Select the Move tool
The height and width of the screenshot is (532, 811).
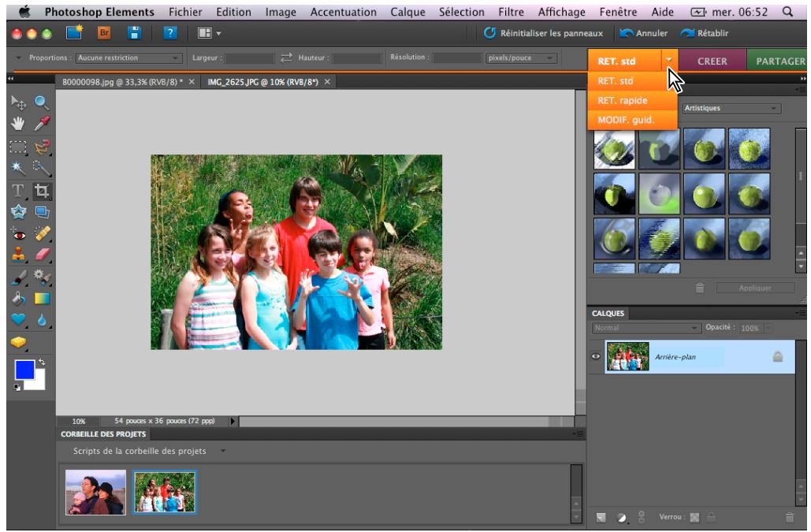(18, 102)
